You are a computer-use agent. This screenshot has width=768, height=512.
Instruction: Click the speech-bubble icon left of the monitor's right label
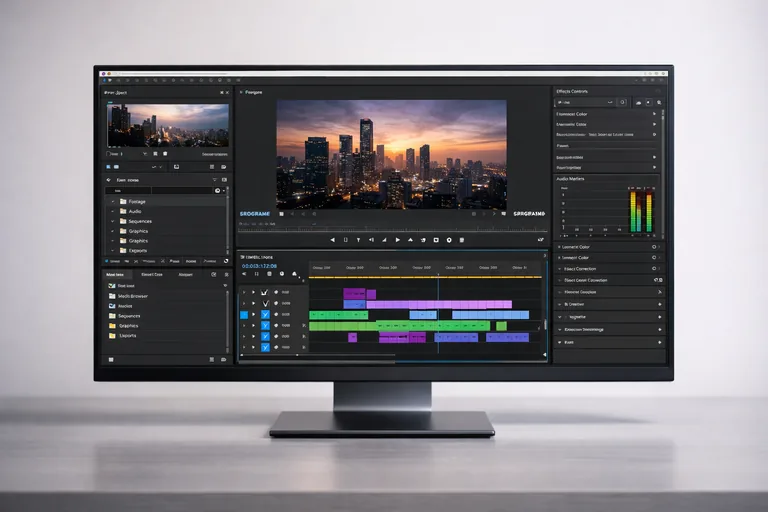coord(504,214)
